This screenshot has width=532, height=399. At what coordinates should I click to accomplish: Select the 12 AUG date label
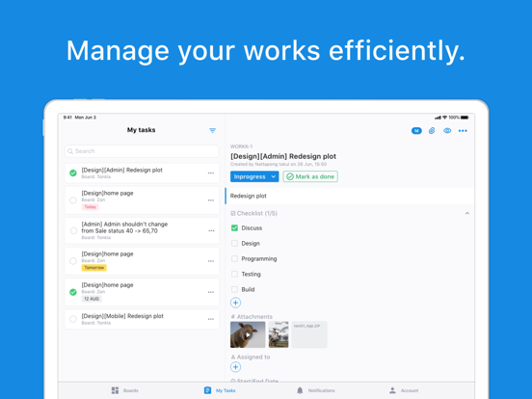(x=92, y=299)
